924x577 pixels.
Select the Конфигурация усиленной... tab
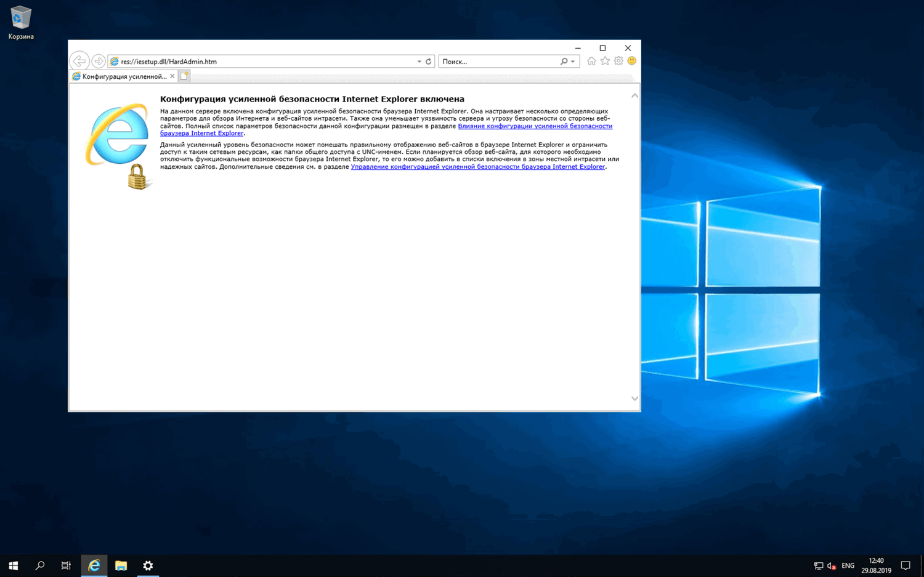(x=123, y=76)
